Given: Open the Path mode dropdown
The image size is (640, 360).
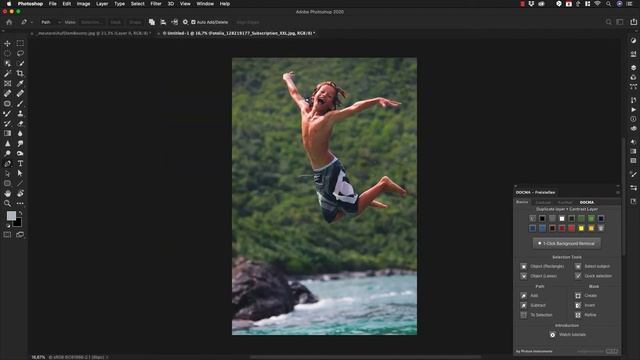Looking at the screenshot, I should click(50, 22).
